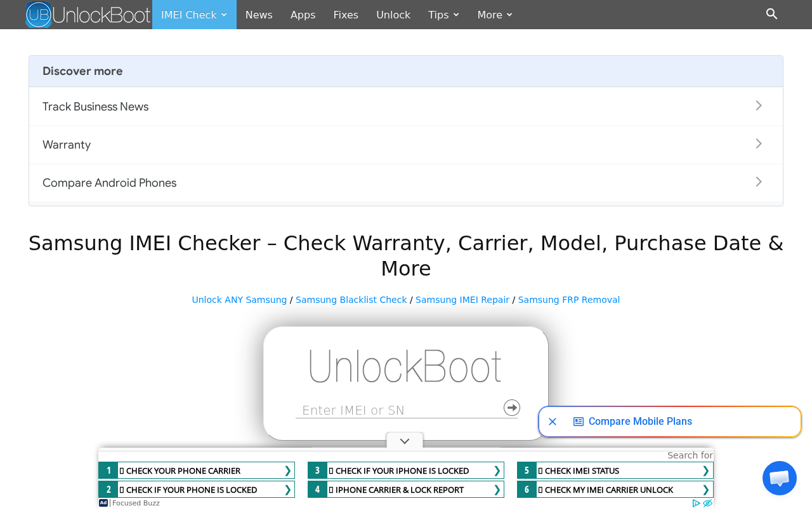The height and width of the screenshot is (508, 812).
Task: Click the ad Check IMEI Status
Action: 615,471
